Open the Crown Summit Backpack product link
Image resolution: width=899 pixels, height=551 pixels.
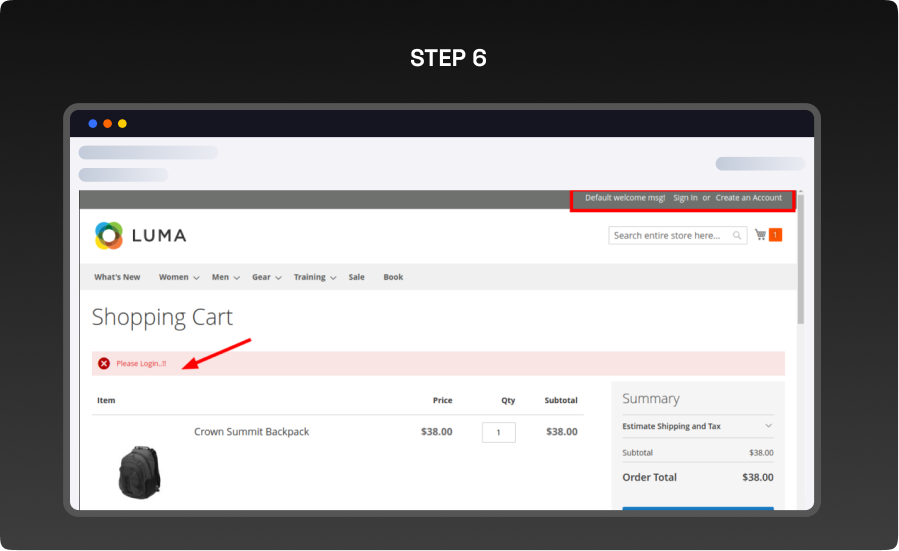pyautogui.click(x=251, y=432)
